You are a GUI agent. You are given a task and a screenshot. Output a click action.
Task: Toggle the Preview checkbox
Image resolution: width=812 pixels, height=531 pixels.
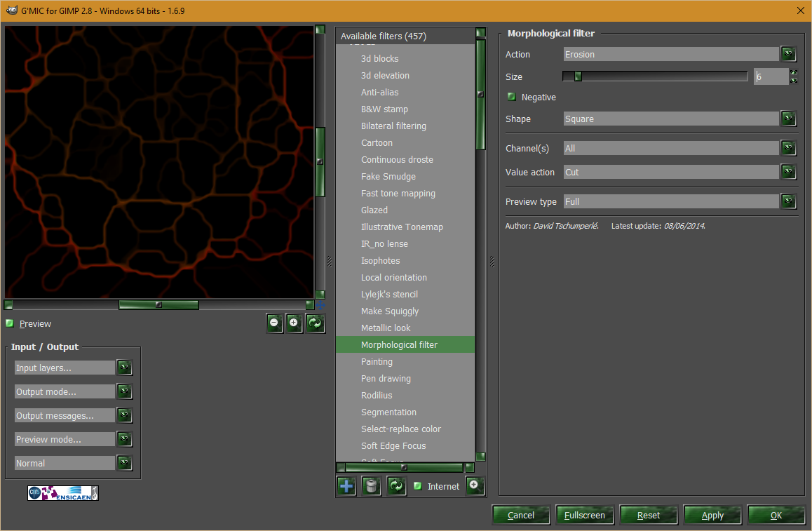10,323
